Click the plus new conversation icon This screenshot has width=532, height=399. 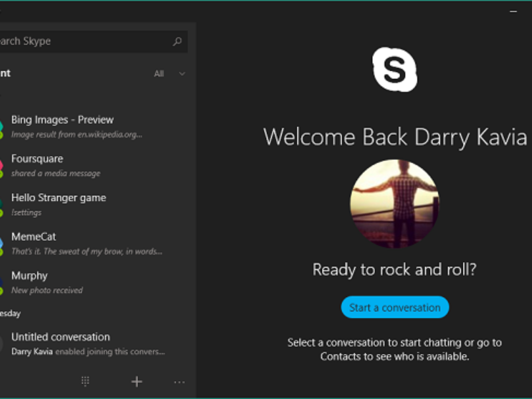point(137,382)
